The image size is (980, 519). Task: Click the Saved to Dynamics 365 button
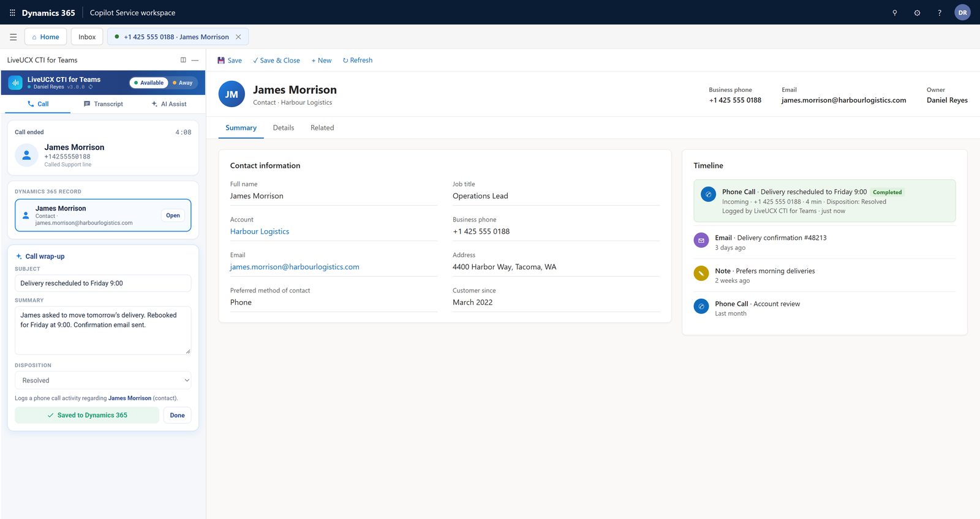click(87, 415)
